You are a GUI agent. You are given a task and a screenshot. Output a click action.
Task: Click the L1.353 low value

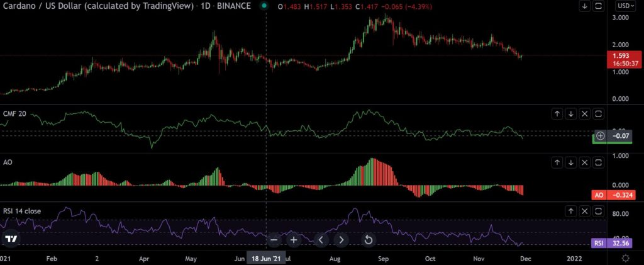point(340,6)
